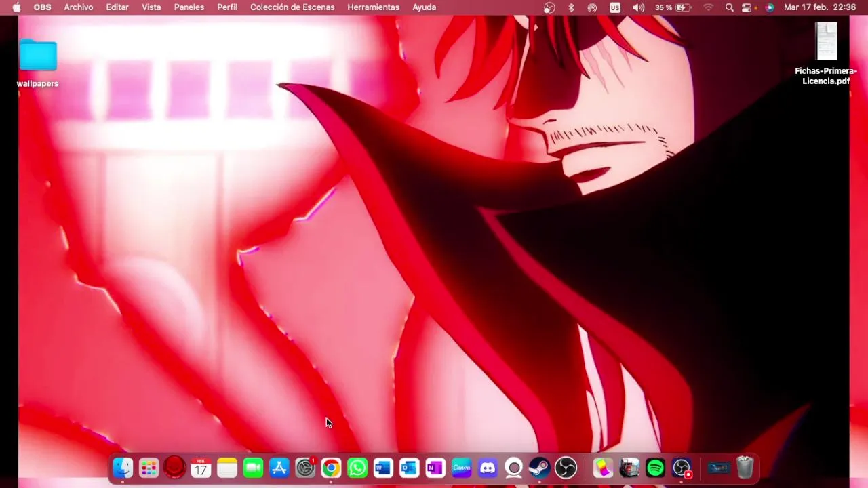Open the Editar menu
This screenshot has width=868, height=488.
point(117,7)
